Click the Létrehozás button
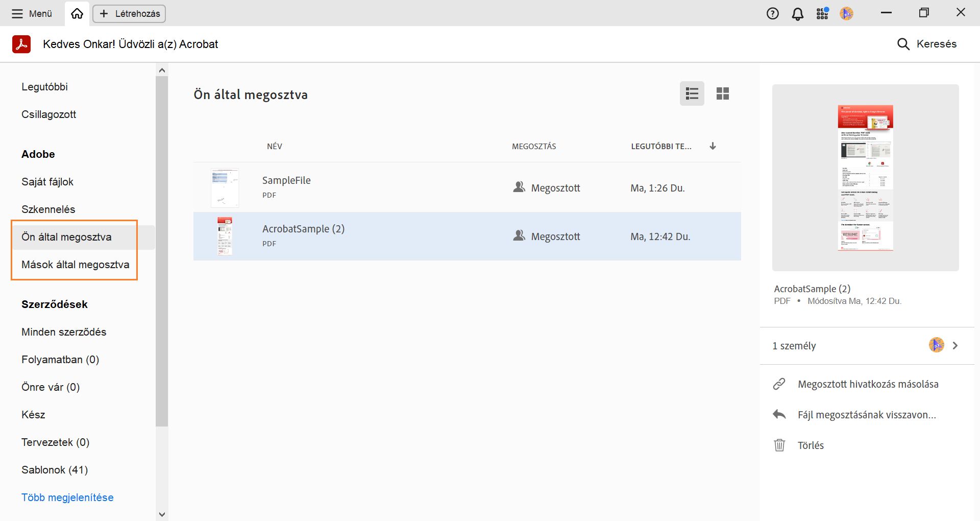Viewport: 980px width, 521px height. [130, 14]
